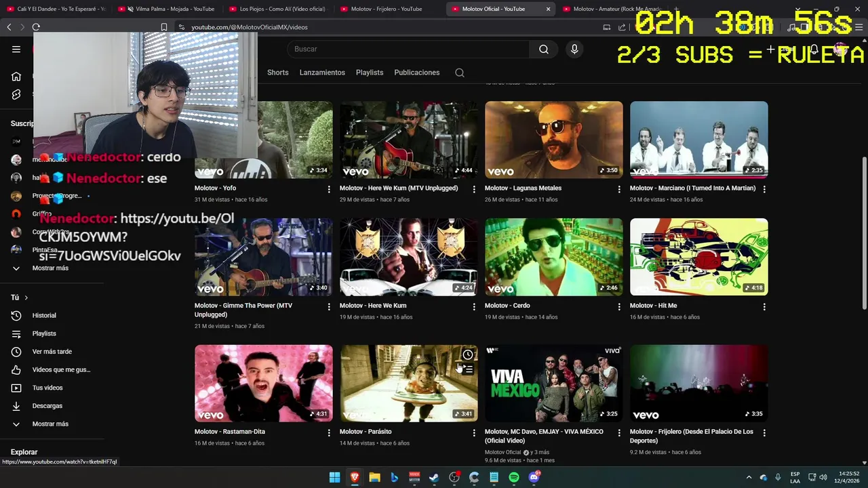Expand Mostrar más below Descargas
868x488 pixels.
[x=52, y=424]
